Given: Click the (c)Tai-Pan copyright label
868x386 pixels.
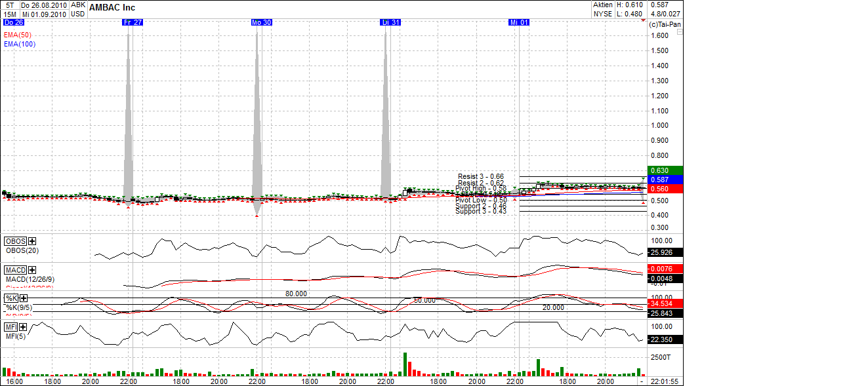Looking at the screenshot, I should coord(664,24).
